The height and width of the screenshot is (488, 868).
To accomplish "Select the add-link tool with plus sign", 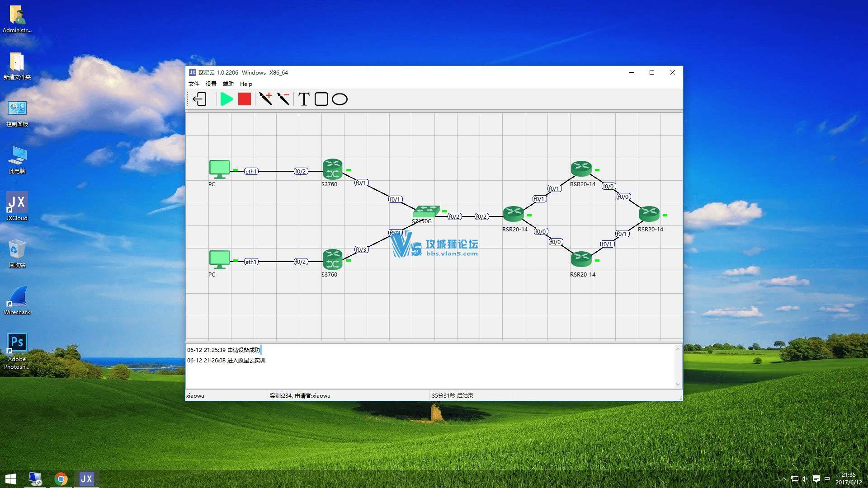I will (x=266, y=99).
